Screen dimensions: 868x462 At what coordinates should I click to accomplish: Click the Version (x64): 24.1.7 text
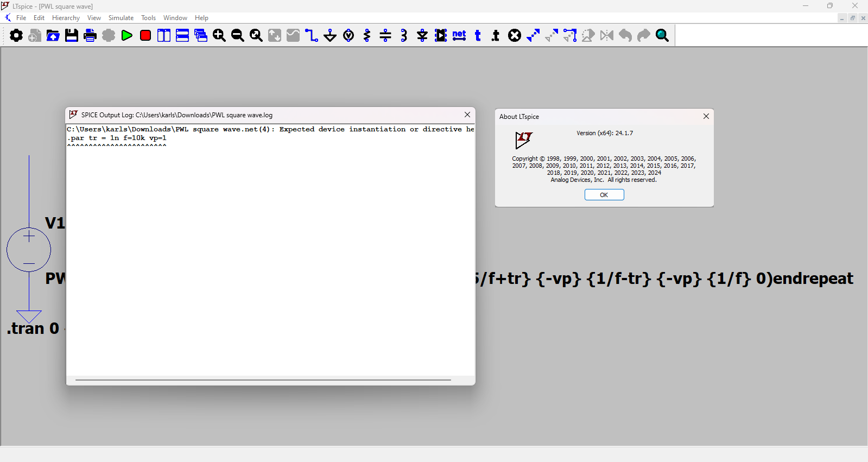point(605,133)
